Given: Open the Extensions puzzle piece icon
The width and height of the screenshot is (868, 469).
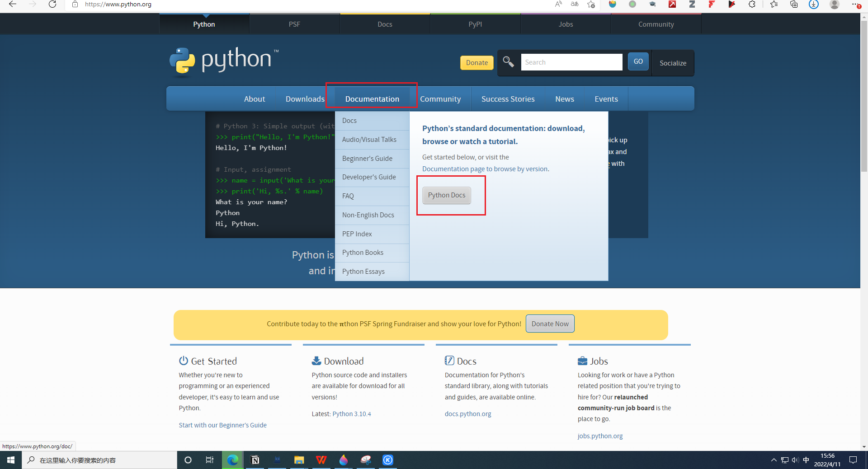Looking at the screenshot, I should pyautogui.click(x=752, y=5).
